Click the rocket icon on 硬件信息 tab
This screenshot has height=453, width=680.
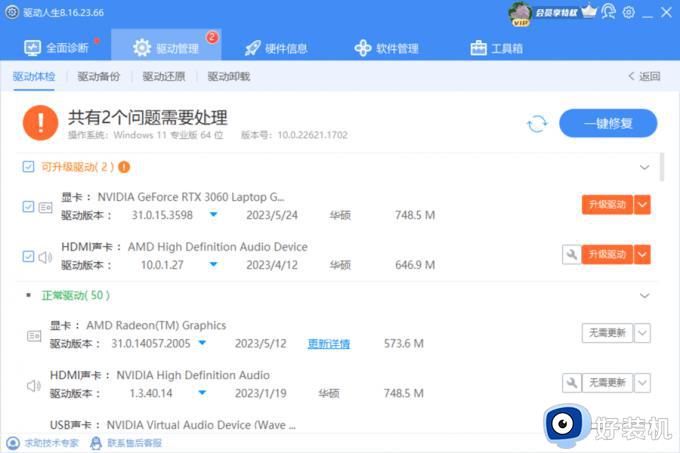coord(253,48)
